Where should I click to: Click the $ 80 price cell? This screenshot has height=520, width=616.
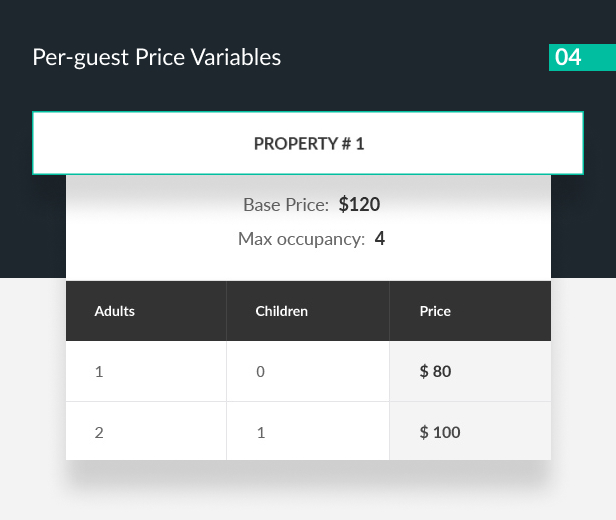(470, 371)
